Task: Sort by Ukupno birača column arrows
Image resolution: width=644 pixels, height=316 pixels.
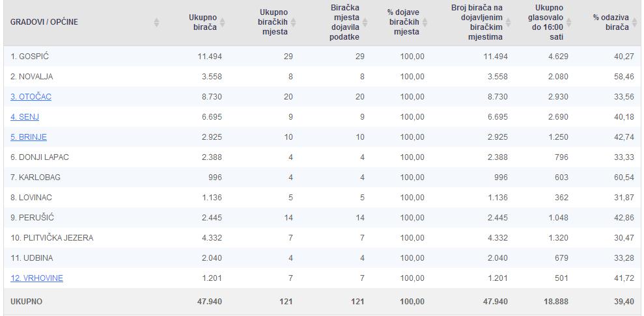Action: (x=223, y=22)
